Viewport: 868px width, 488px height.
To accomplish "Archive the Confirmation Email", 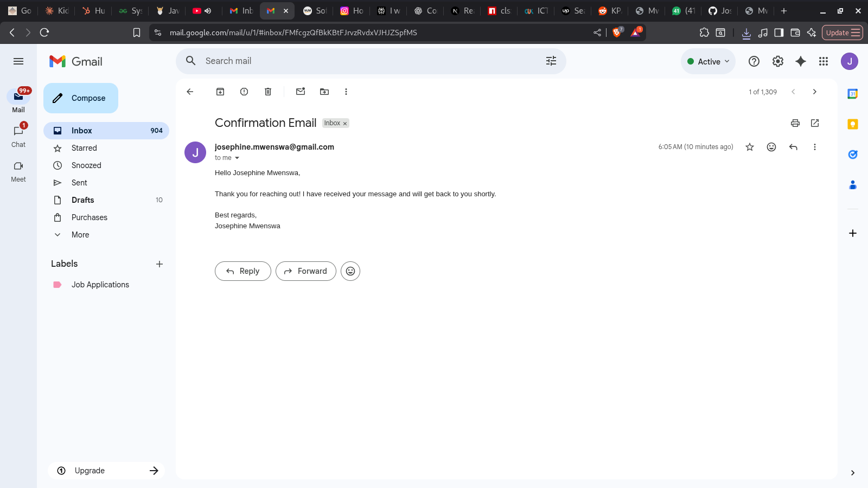I will (x=220, y=92).
